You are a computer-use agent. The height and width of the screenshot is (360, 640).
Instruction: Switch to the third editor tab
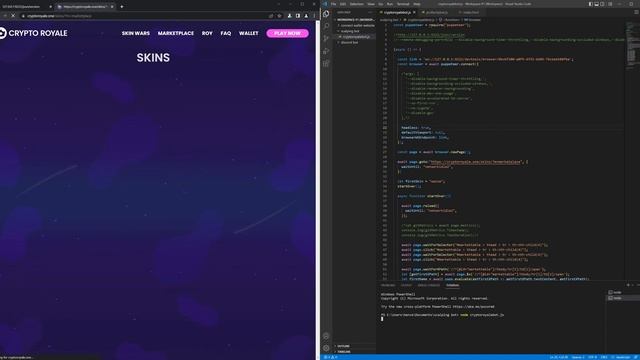470,13
